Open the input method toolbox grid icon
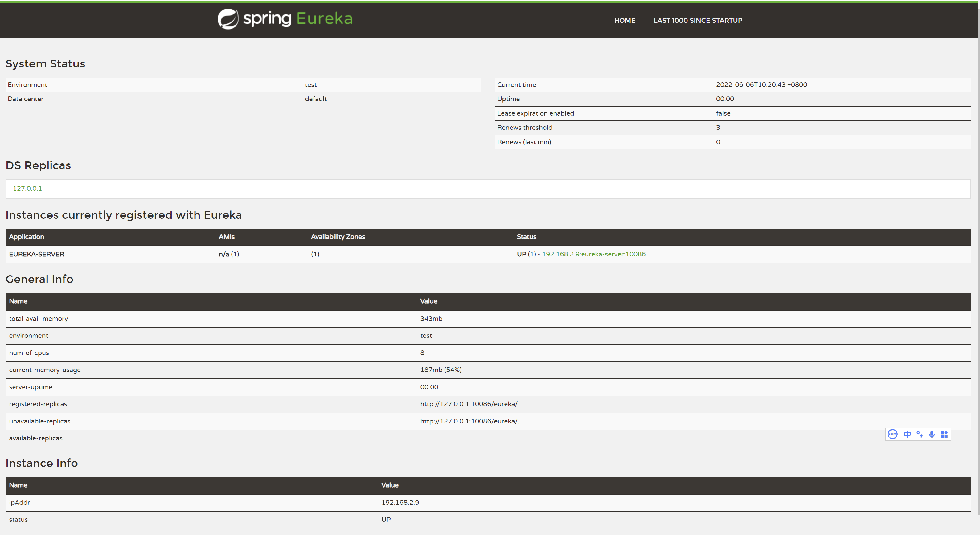This screenshot has height=535, width=980. [x=944, y=434]
